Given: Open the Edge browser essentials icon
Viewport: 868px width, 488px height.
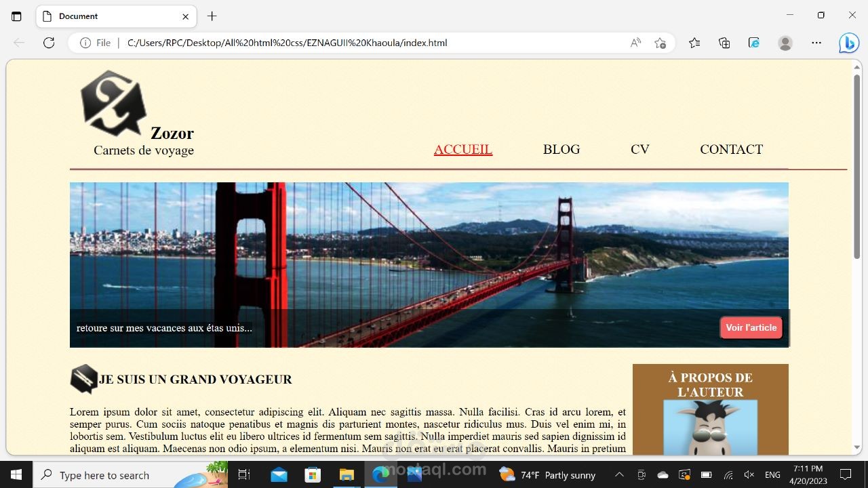Looking at the screenshot, I should [x=754, y=43].
